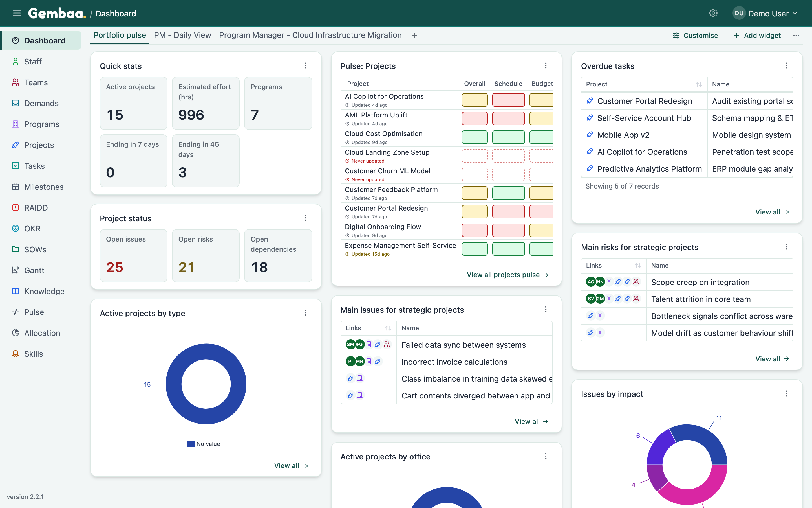
Task: Click SM avatar on Failed data sync row
Action: 350,344
